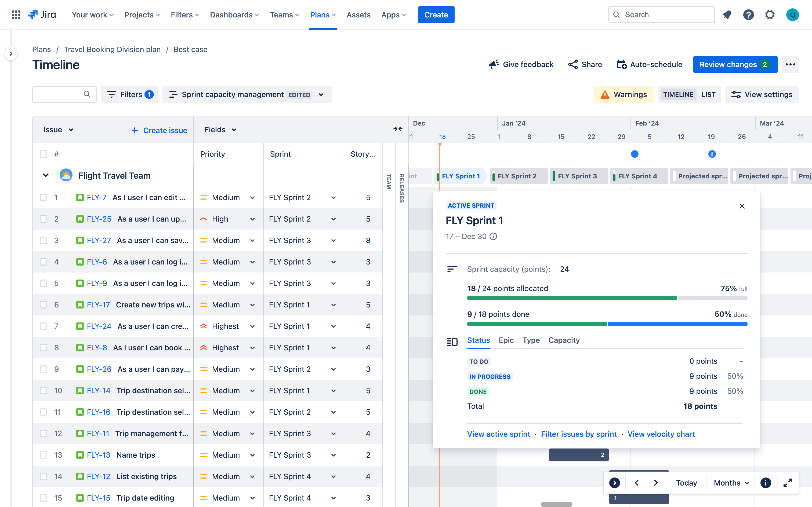Click the FLY Sprint 1 timeline marker
Viewport: 812px width, 507px height.
[462, 176]
